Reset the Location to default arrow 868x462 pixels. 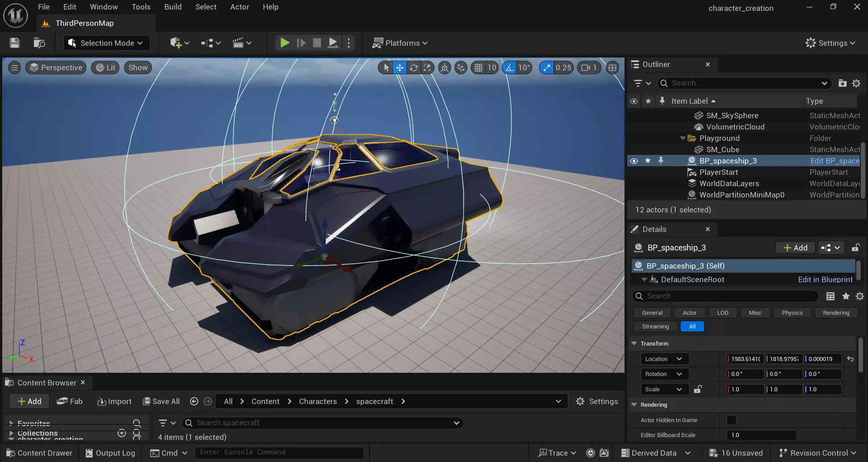(x=850, y=359)
